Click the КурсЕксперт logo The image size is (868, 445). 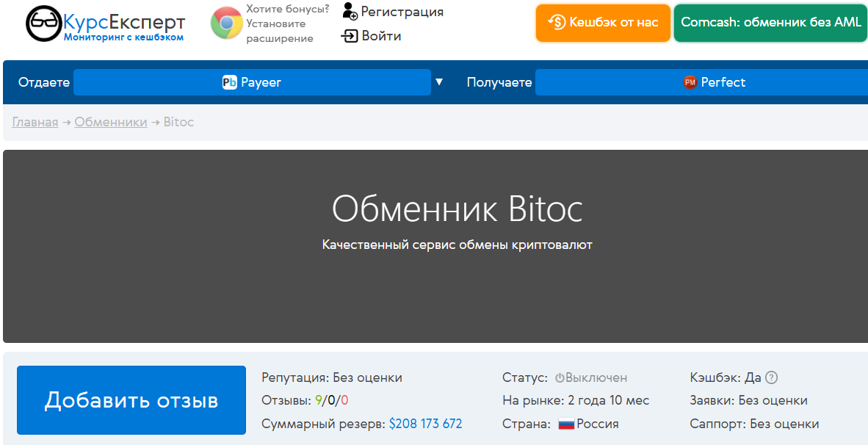coord(104,22)
